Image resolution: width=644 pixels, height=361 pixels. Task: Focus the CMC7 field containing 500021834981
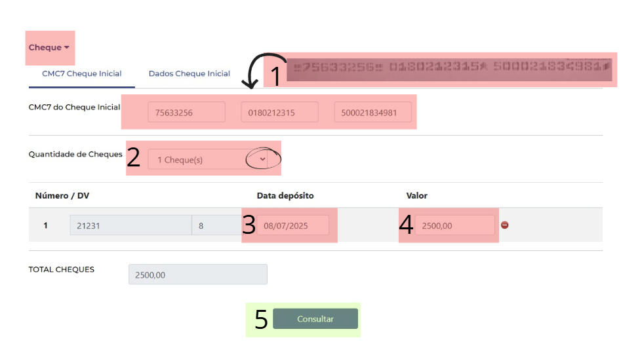coord(372,113)
